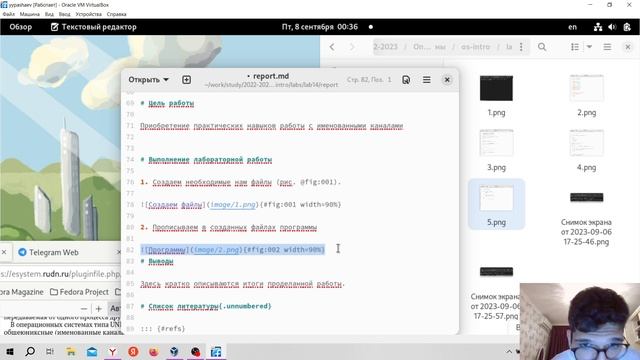Click the 'Выводы' heading line in editor
This screenshot has height=360, width=640.
coord(157,261)
